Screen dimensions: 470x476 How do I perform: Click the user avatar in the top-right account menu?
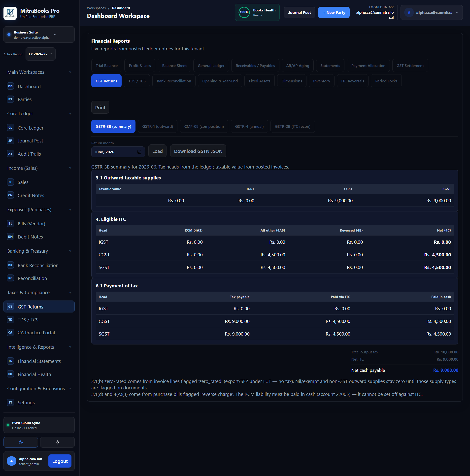pos(409,12)
